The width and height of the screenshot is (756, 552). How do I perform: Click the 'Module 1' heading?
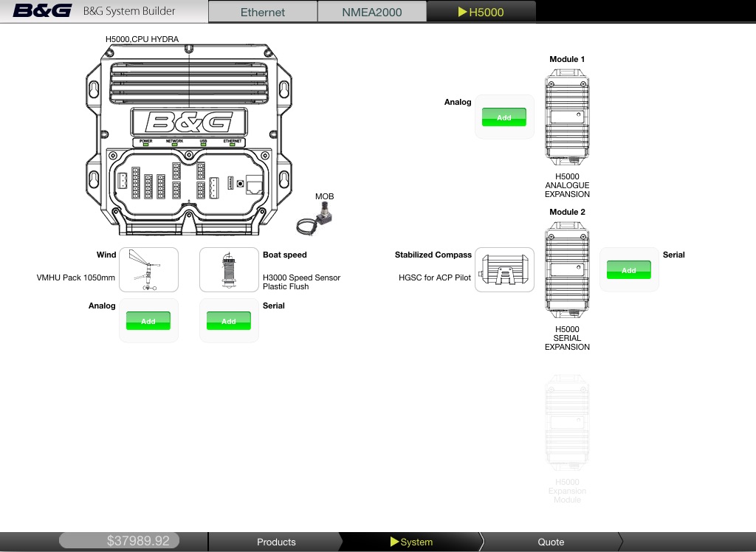coord(567,59)
